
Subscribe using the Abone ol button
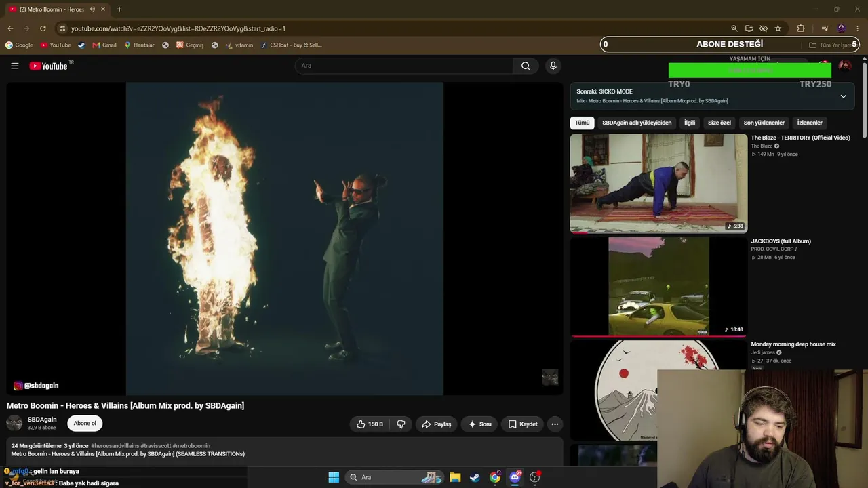click(85, 424)
